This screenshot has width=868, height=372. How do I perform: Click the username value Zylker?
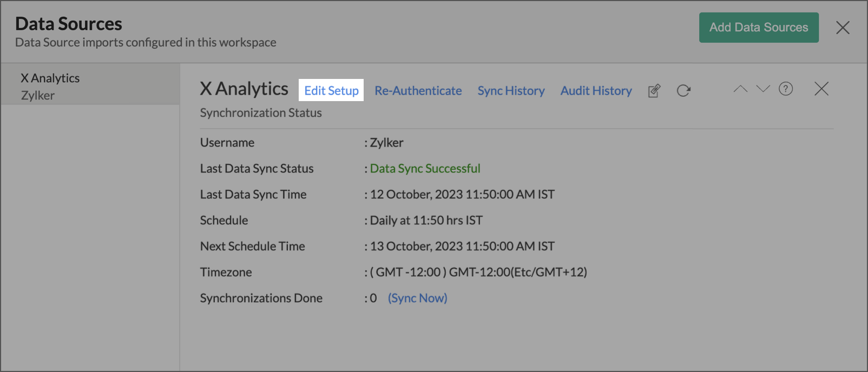(x=387, y=143)
